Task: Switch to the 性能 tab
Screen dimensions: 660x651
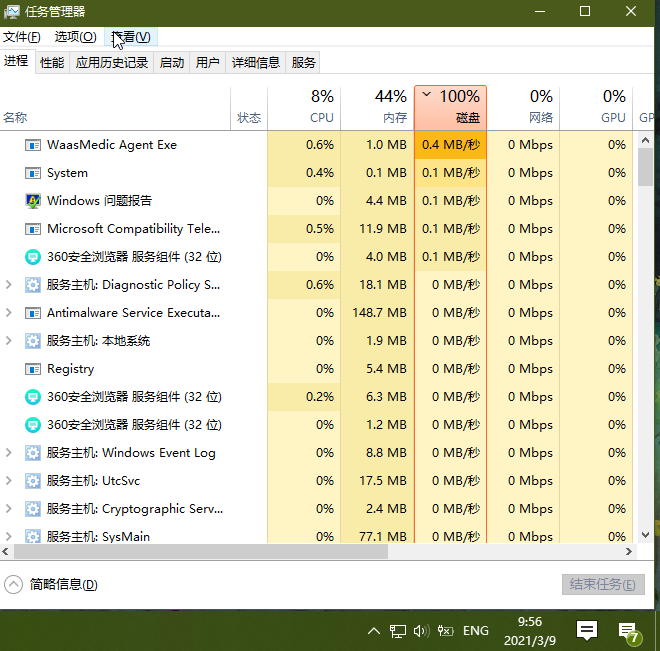Action: point(52,63)
